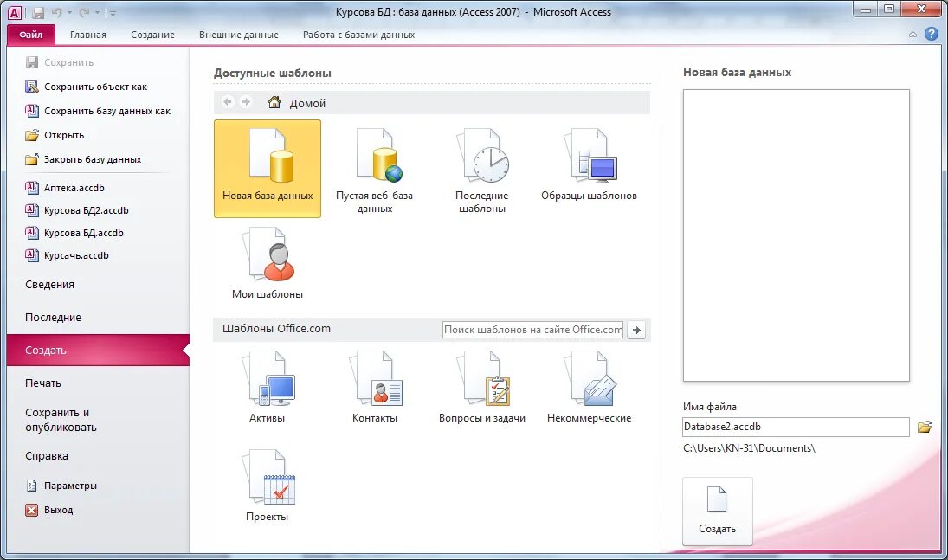
Task: Browse for database location folder icon
Action: [925, 427]
